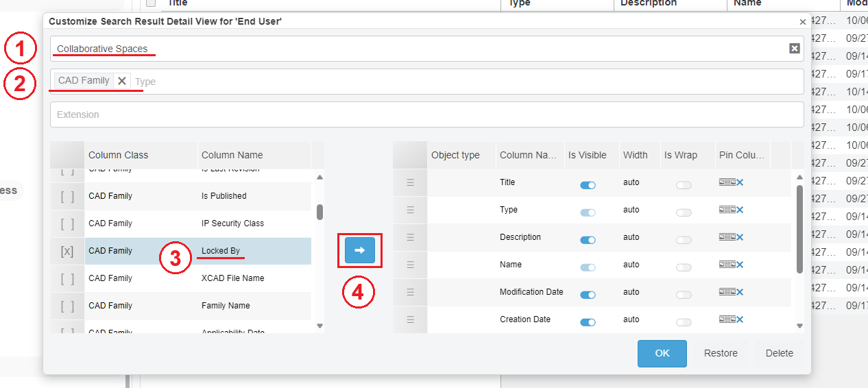Screen dimensions: 868x388
Task: Remove the Modification Date column with blue X
Action: click(740, 292)
